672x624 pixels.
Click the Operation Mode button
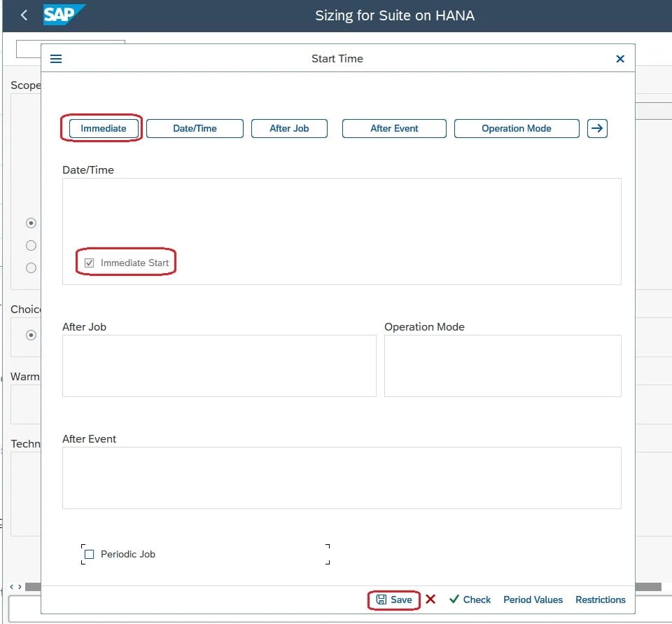click(517, 128)
